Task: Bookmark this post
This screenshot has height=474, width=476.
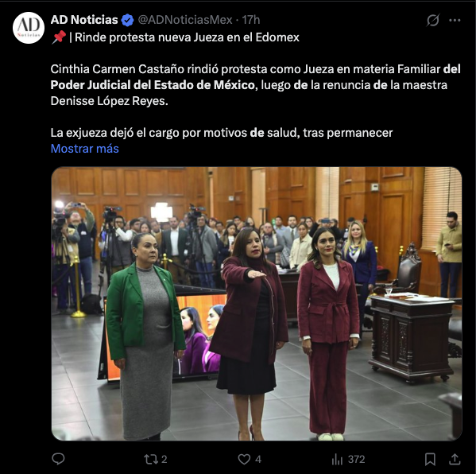Action: click(x=430, y=459)
